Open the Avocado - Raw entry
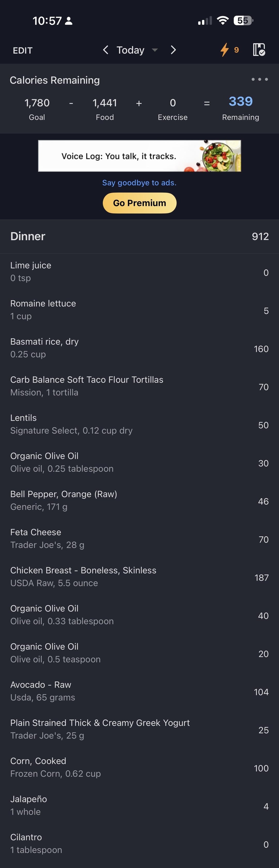Viewport: 279px width, 868px height. point(139,691)
